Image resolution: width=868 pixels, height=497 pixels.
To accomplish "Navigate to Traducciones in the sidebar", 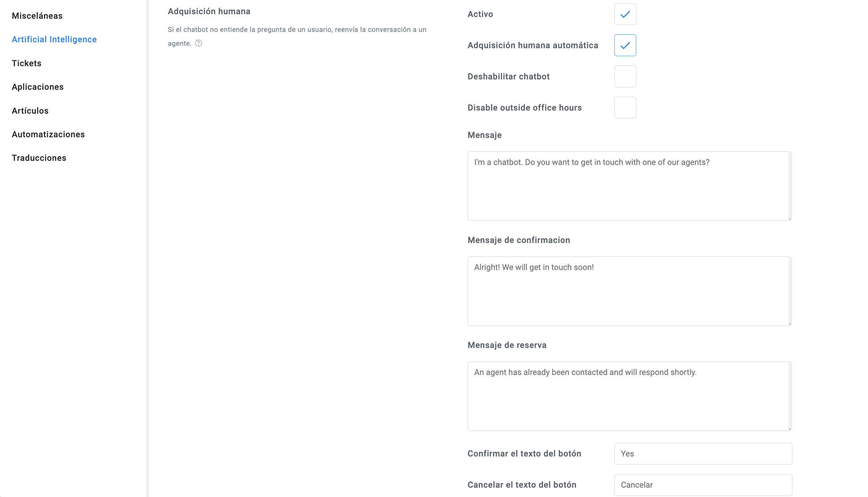I will 39,158.
